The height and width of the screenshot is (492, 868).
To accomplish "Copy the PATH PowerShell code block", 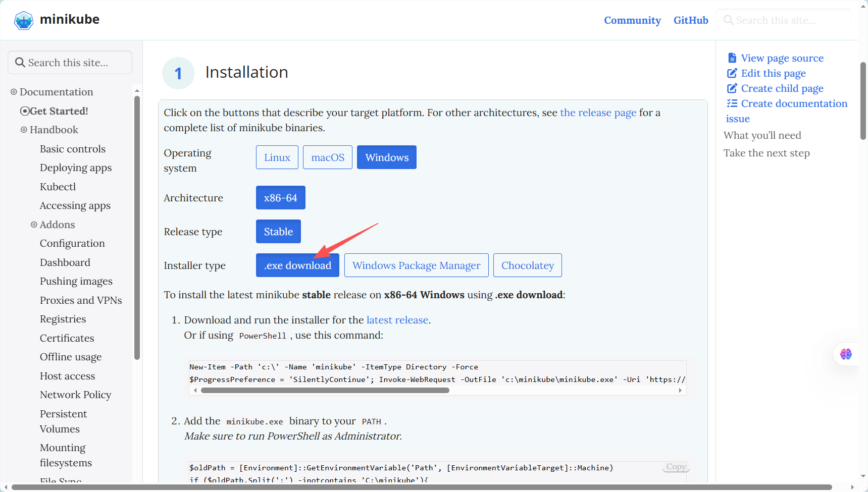I will pyautogui.click(x=676, y=467).
